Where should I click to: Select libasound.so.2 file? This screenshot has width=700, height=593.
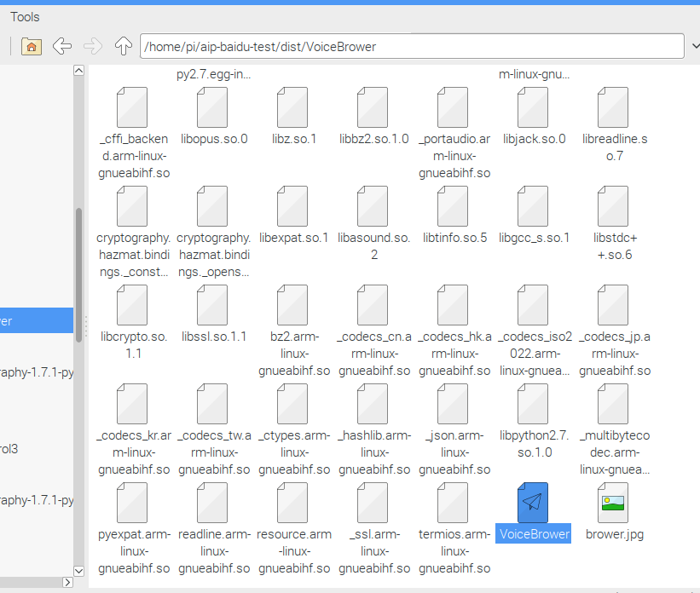(373, 224)
